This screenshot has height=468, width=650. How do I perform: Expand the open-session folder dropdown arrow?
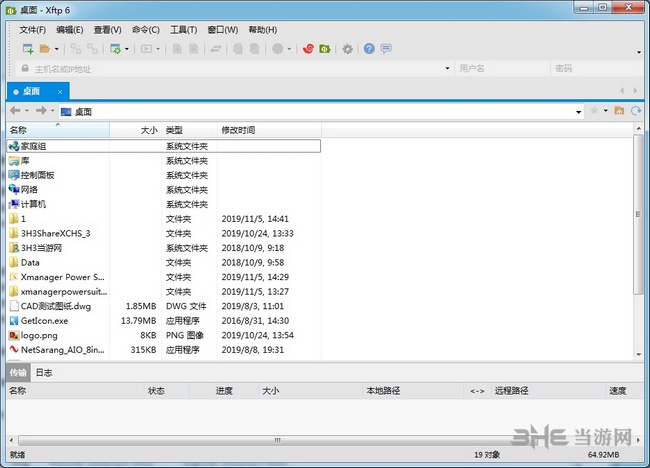coord(57,49)
